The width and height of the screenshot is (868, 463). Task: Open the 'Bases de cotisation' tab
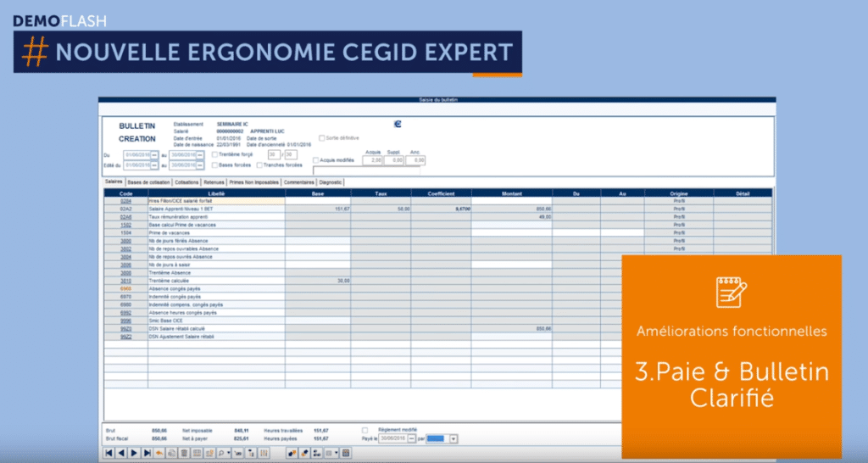148,182
